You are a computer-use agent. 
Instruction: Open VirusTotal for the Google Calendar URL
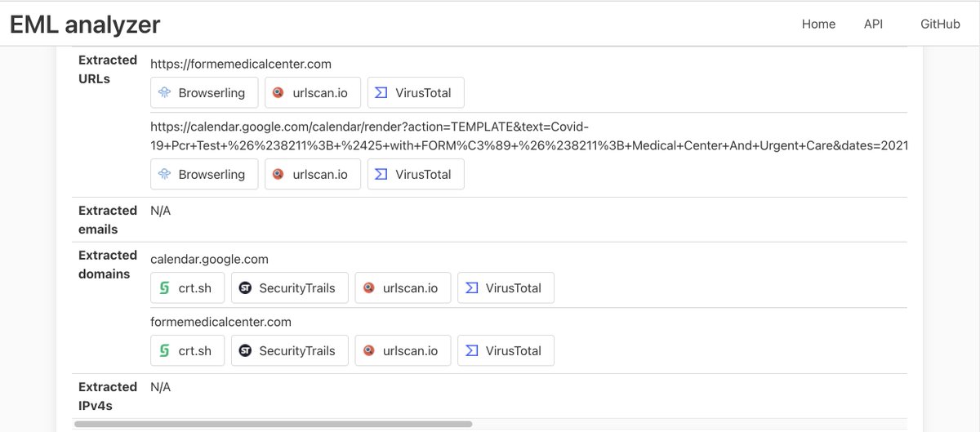(416, 174)
